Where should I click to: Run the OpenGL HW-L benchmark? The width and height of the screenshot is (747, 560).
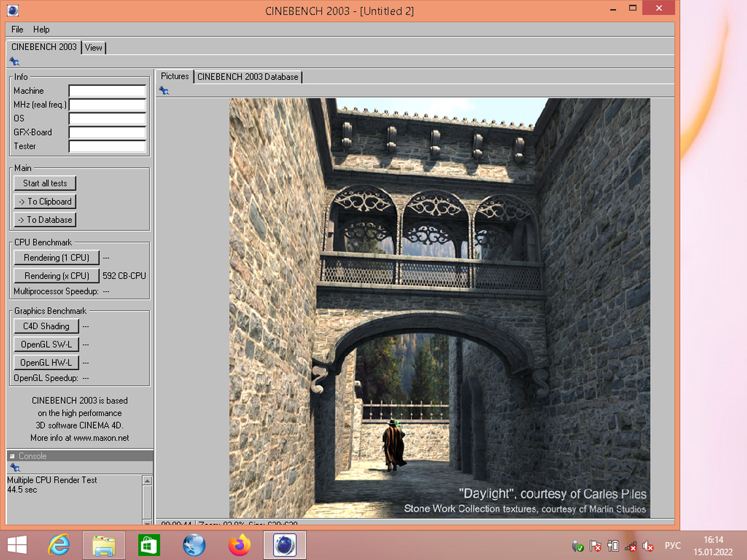[46, 362]
